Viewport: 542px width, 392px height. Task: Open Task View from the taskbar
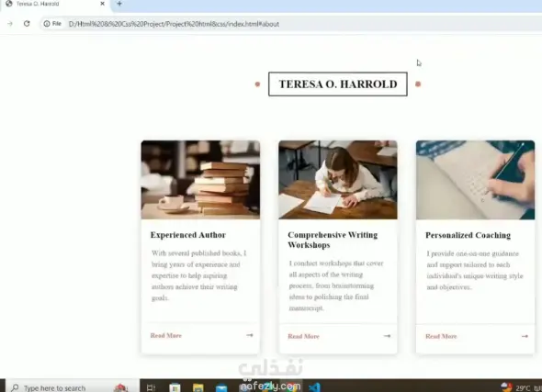(x=151, y=387)
